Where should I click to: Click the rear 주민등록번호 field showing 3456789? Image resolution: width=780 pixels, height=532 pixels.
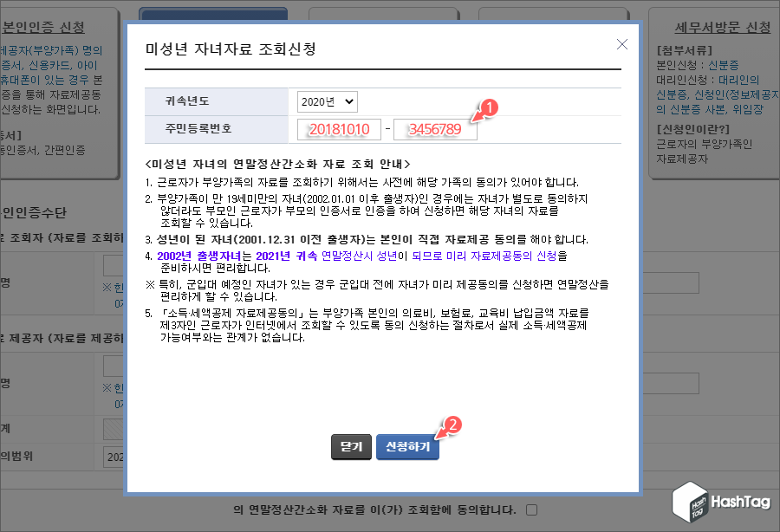pyautogui.click(x=435, y=128)
